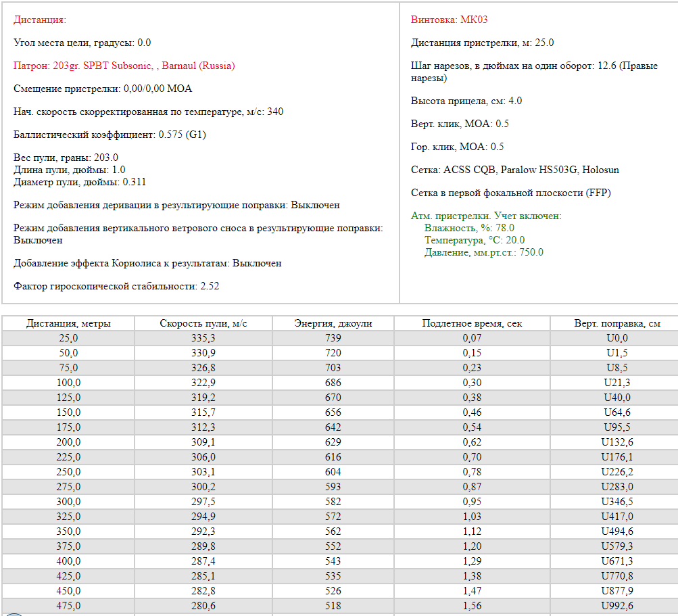Click the red 'Дистанция:' heading
This screenshot has width=678, height=616.
40,20
